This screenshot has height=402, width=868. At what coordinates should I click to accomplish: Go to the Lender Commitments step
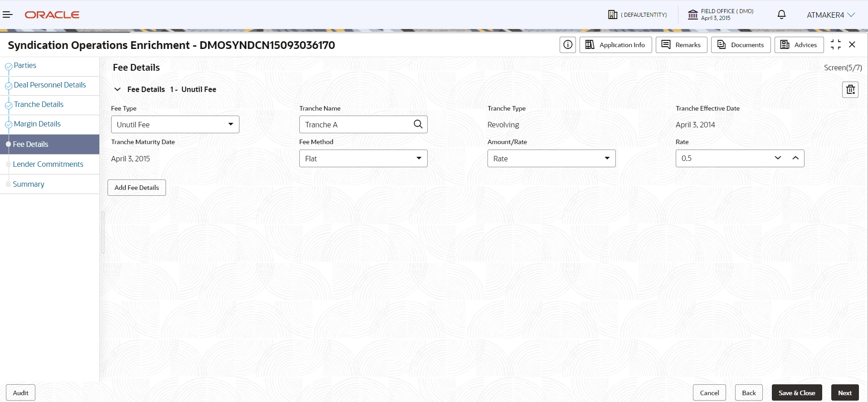coord(48,165)
